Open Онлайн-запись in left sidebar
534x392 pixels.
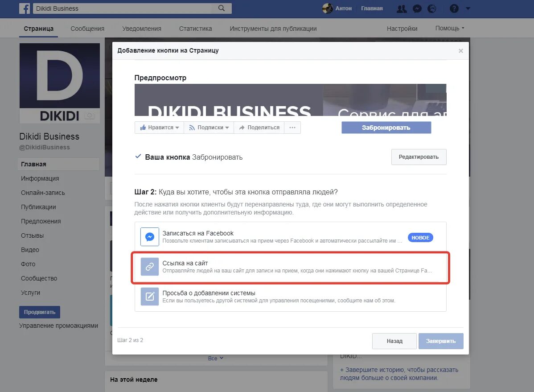click(43, 193)
